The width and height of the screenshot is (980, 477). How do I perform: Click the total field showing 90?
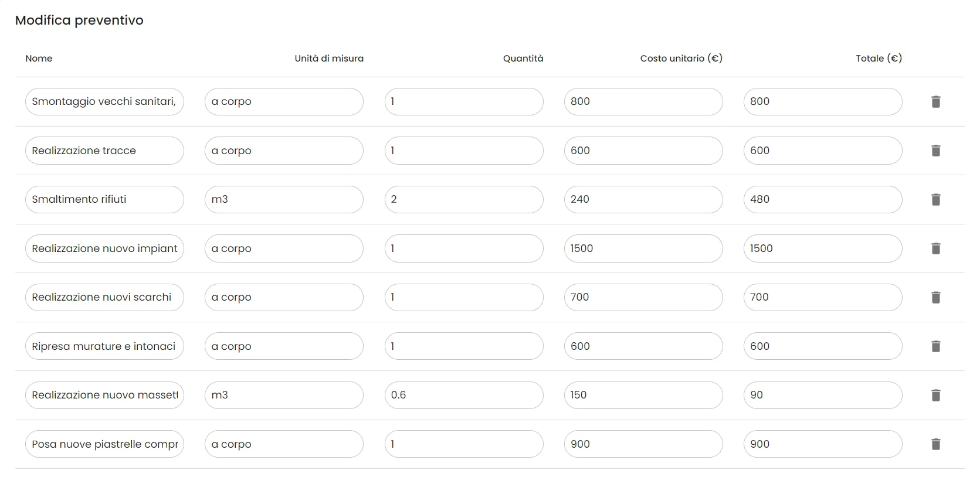click(822, 396)
